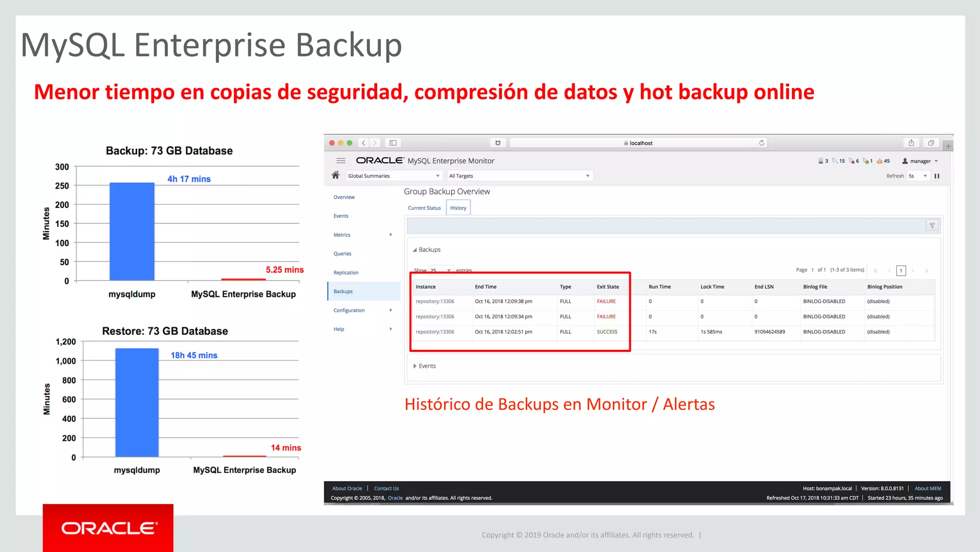The width and height of the screenshot is (980, 552).
Task: Open the Refresh 5s interval dropdown
Action: click(x=918, y=176)
